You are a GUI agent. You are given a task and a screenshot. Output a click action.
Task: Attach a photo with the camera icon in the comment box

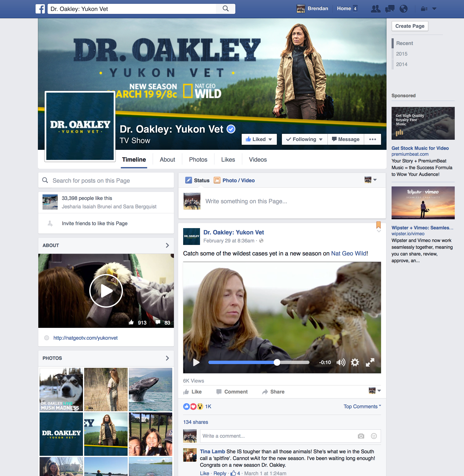pos(361,436)
